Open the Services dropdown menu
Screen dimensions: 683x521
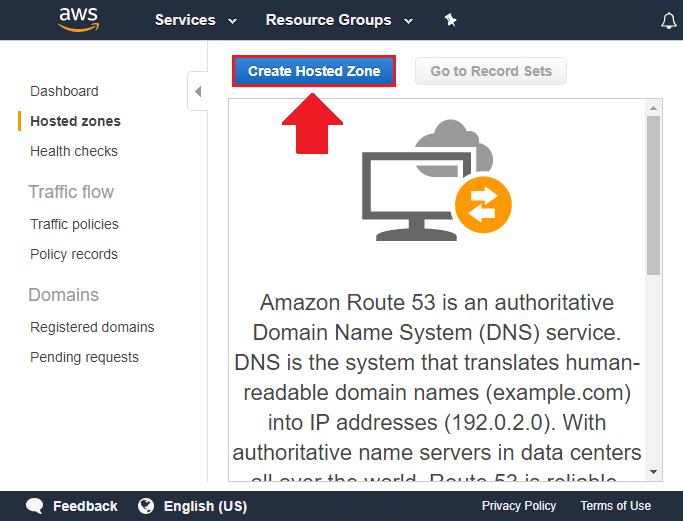196,20
